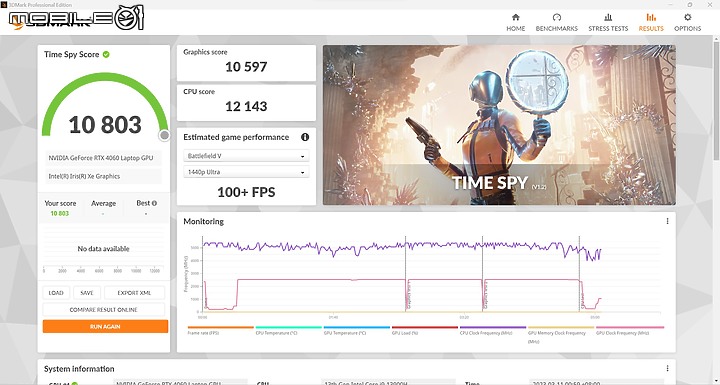Open the Stress Tests tab
720x385 pixels.
608,23
